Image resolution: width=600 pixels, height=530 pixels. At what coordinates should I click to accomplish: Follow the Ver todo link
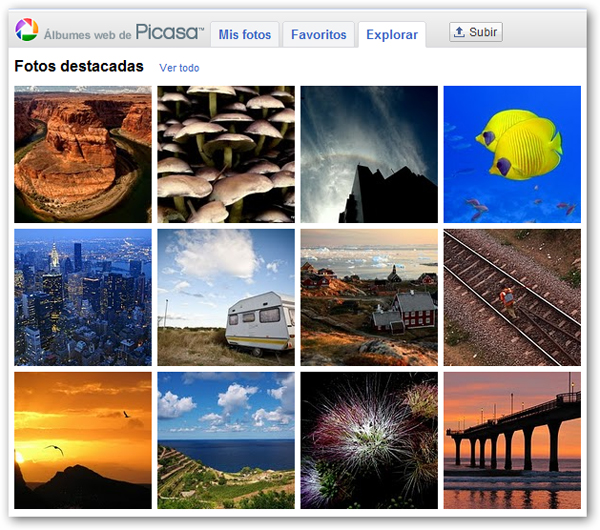coord(179,68)
